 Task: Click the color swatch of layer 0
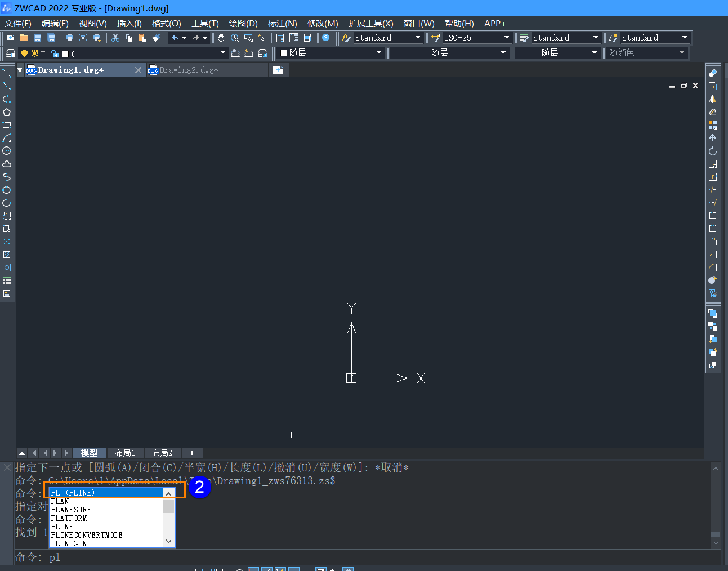tap(65, 53)
